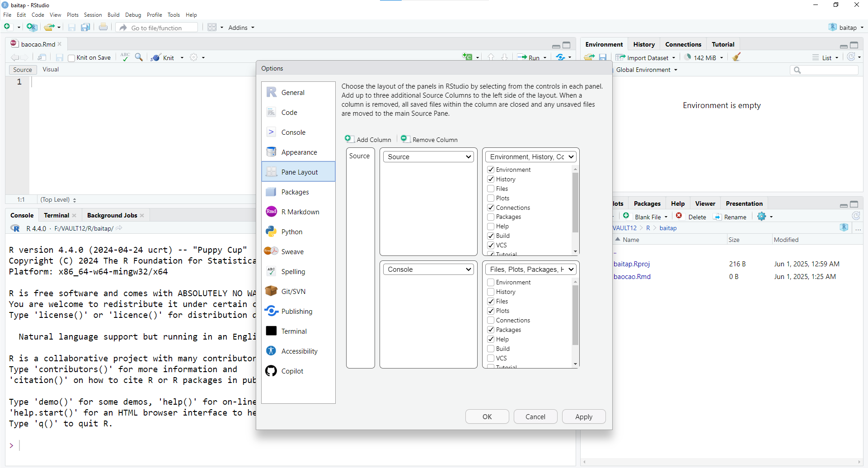Switch to Background Jobs tab
Viewport: 868px width, 468px height.
tap(112, 215)
